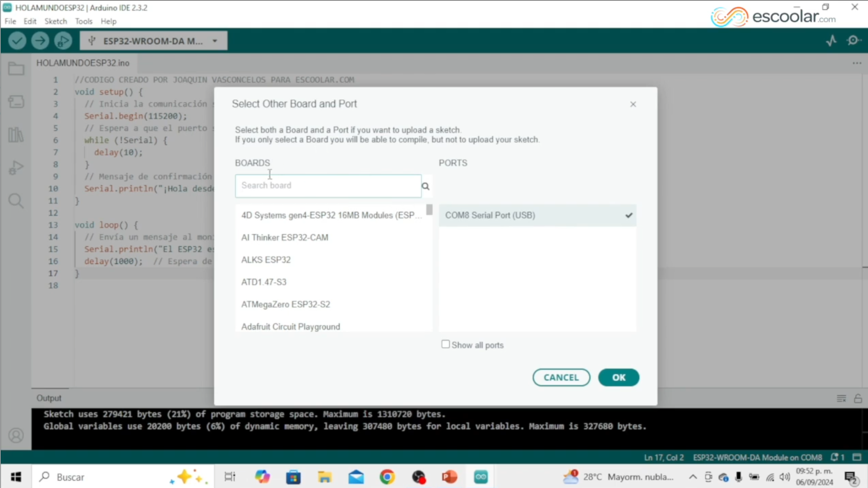868x488 pixels.
Task: Show hidden system tray icons chevron
Action: (693, 477)
